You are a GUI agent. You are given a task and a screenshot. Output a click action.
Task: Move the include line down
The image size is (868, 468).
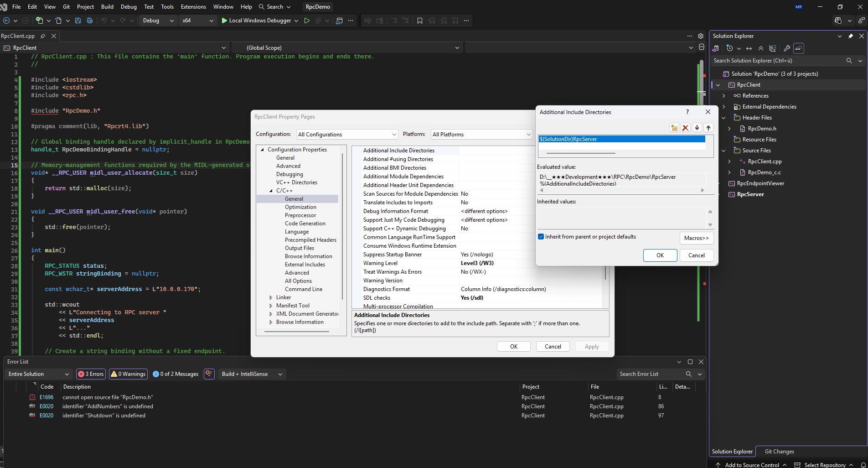[697, 128]
